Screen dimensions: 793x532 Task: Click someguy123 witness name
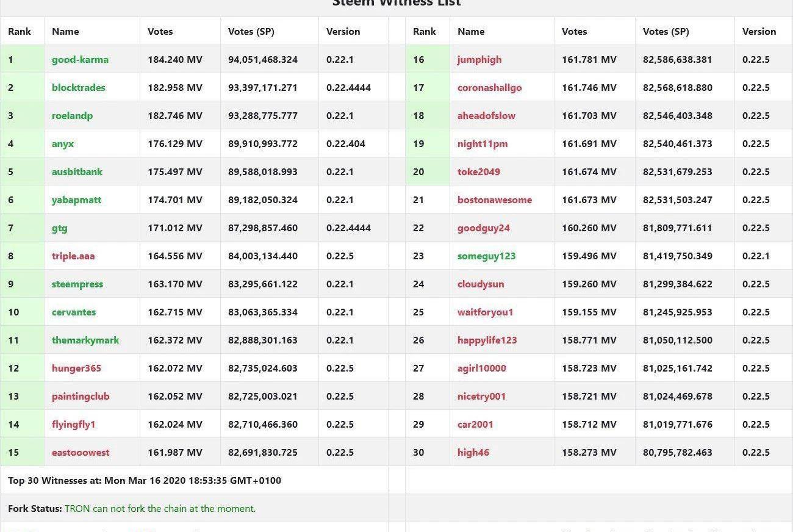click(487, 256)
